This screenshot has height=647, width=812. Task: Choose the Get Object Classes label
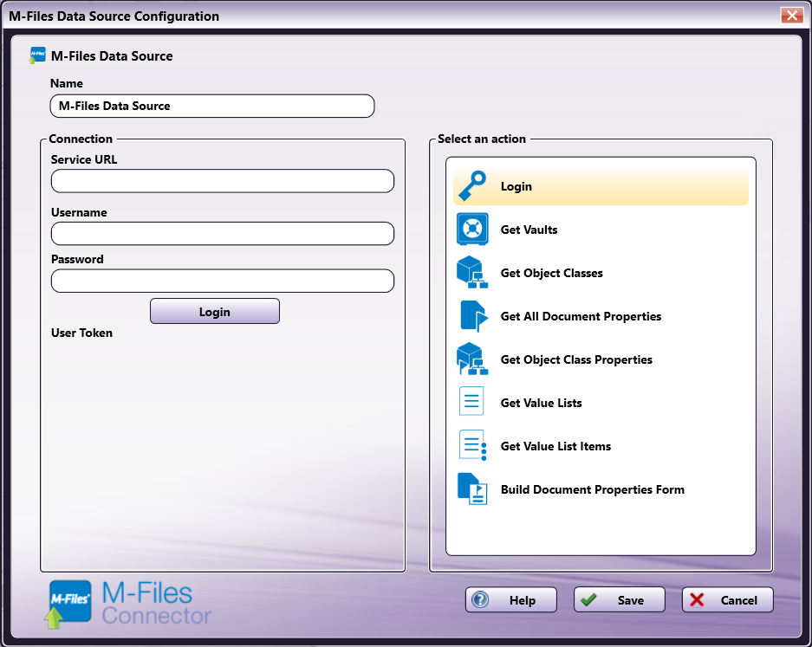point(551,273)
